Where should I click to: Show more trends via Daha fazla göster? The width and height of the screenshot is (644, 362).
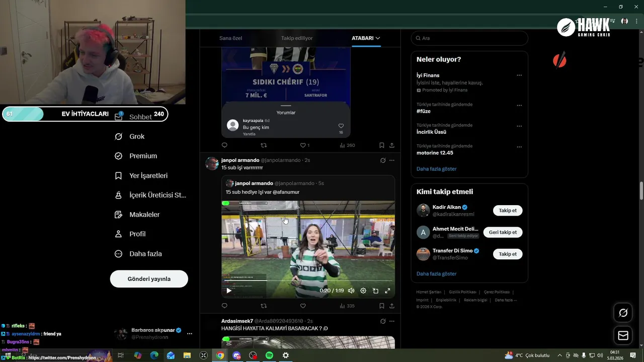point(437,169)
